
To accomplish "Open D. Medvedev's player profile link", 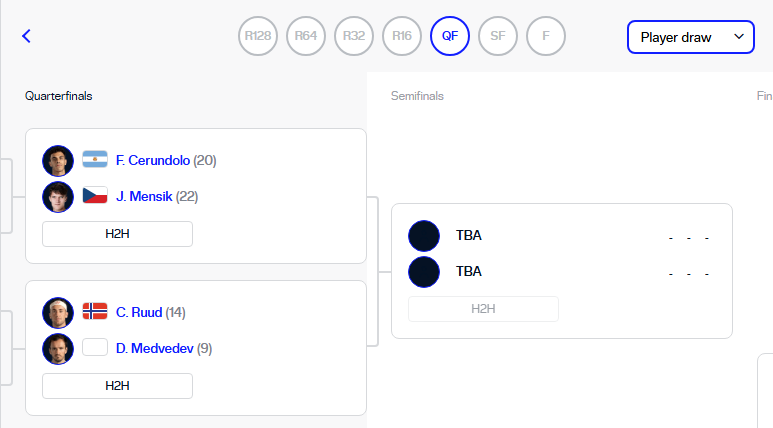I will 155,349.
